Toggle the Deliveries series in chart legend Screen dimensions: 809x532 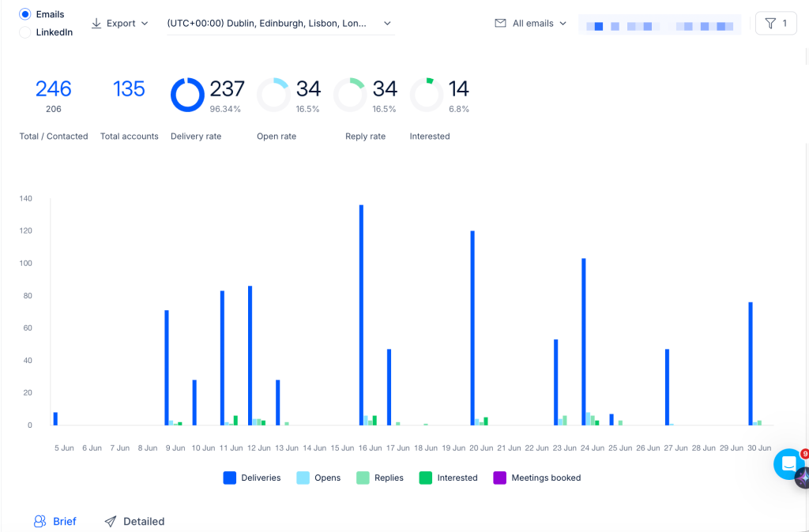pos(252,478)
